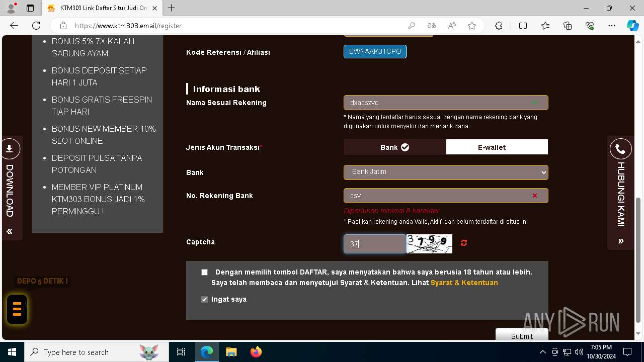Open Microsoft Edge from taskbar
644x362 pixels.
(207, 352)
